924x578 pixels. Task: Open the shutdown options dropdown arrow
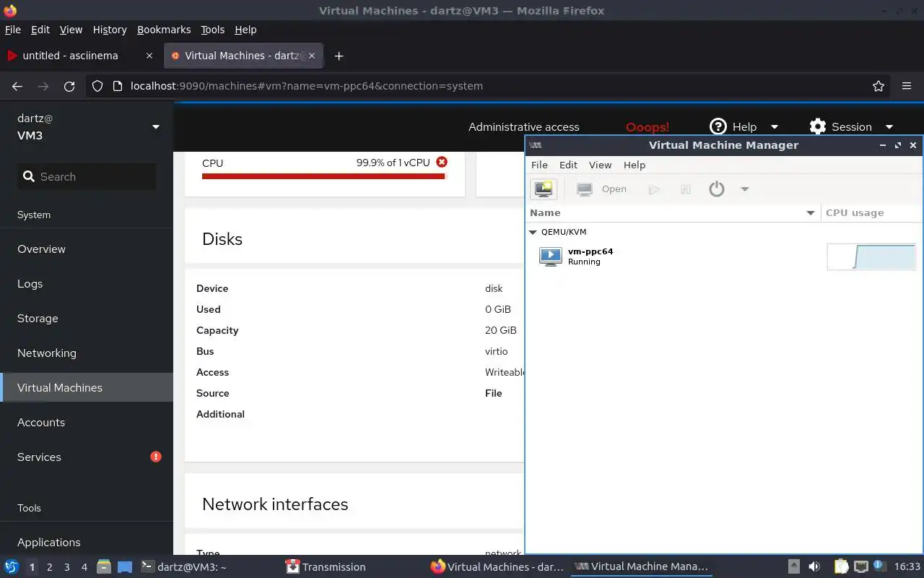click(744, 189)
